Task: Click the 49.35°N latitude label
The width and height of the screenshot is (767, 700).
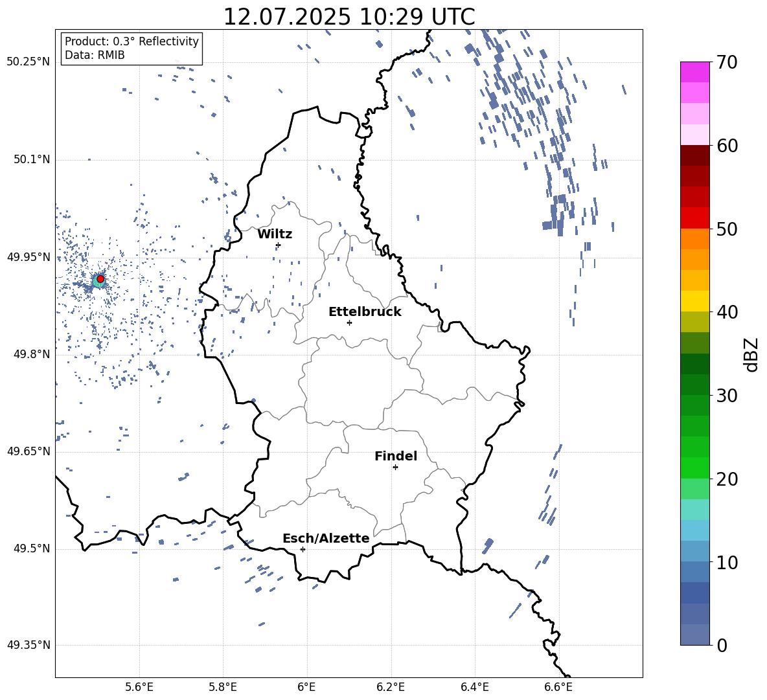Action: 29,645
